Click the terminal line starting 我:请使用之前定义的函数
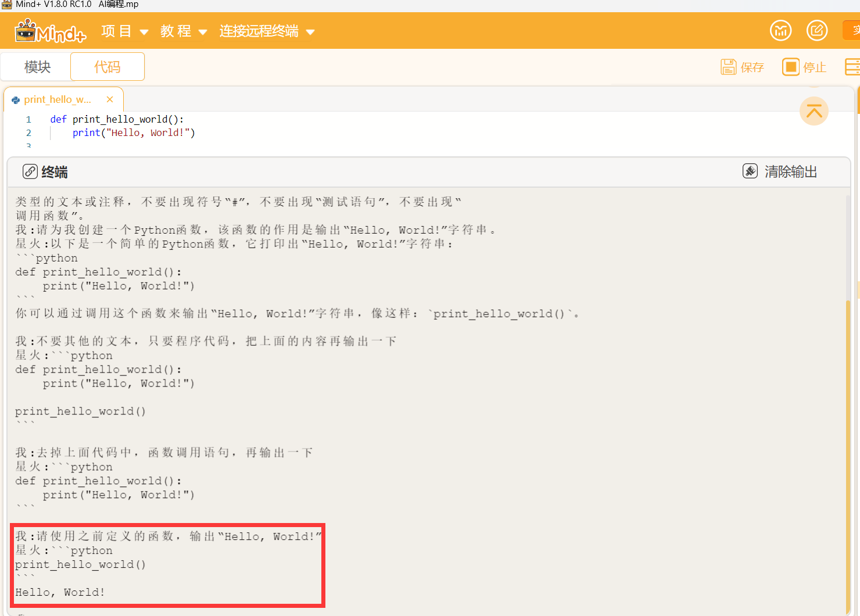The width and height of the screenshot is (860, 616). click(x=169, y=536)
